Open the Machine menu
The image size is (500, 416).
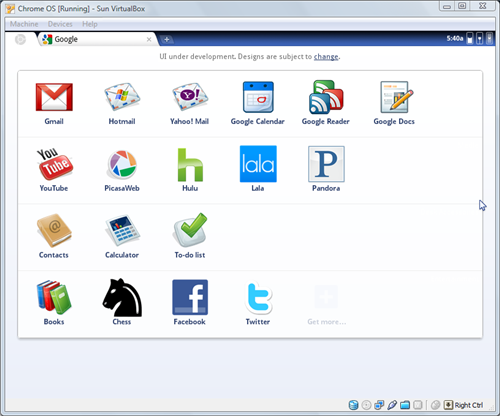pyautogui.click(x=24, y=24)
